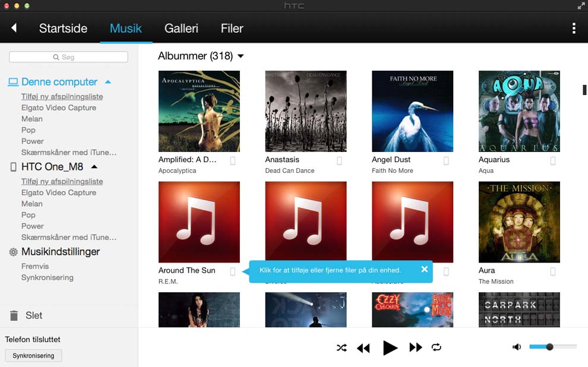
Task: Go to the Filer tab
Action: (x=232, y=28)
